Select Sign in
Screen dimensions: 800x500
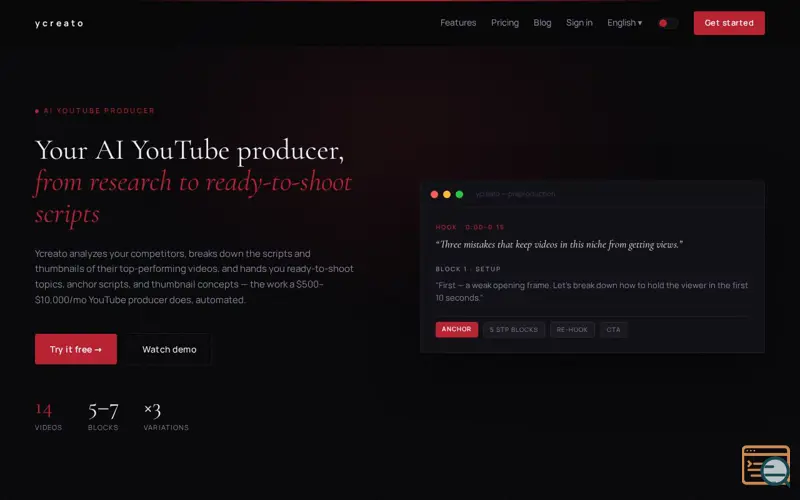(579, 23)
